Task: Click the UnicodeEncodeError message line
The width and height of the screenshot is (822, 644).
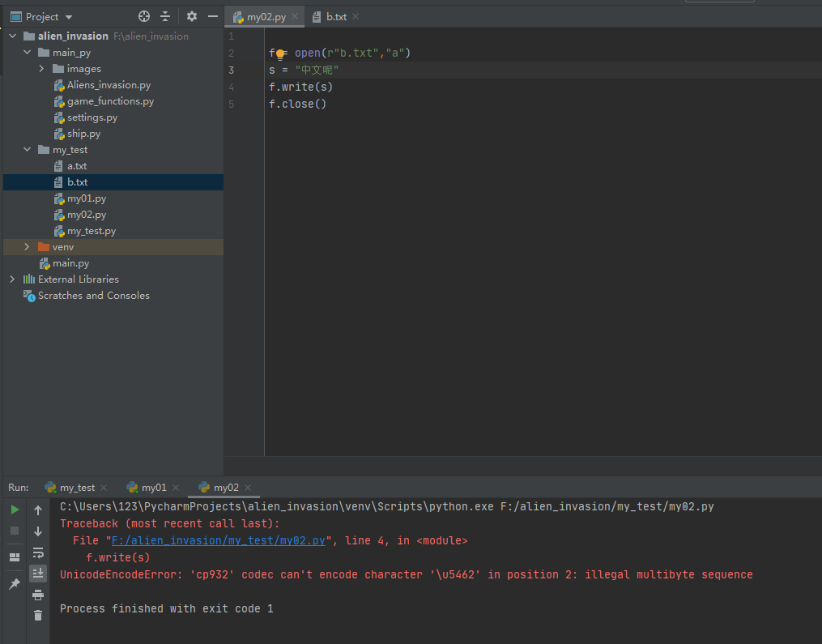Action: pos(407,575)
